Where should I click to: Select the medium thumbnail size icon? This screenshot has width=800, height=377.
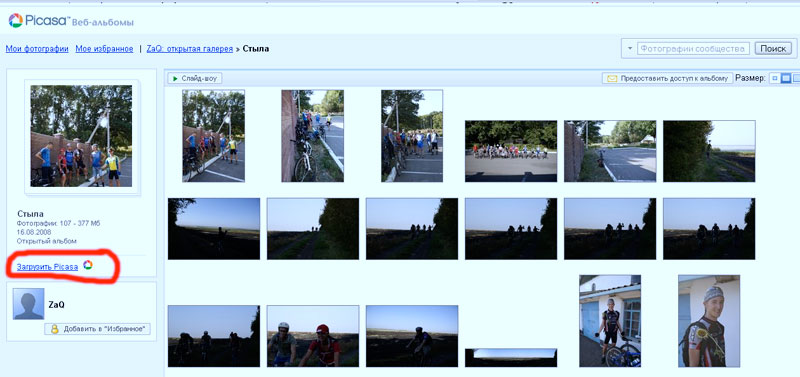point(786,79)
